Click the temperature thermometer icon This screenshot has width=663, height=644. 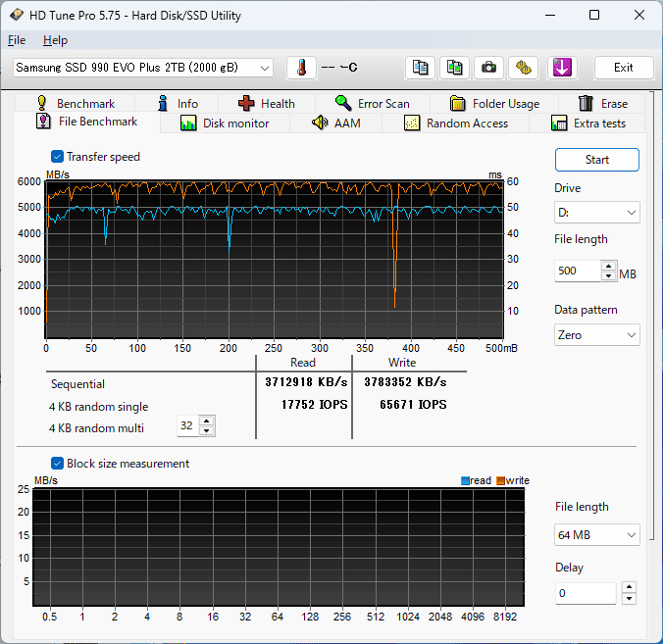(301, 68)
